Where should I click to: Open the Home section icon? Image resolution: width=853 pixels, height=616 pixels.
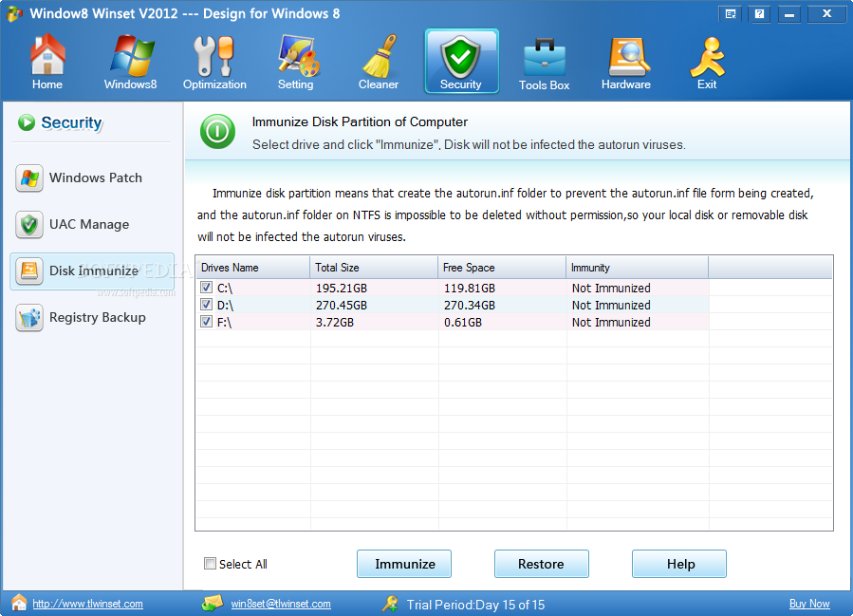(47, 55)
